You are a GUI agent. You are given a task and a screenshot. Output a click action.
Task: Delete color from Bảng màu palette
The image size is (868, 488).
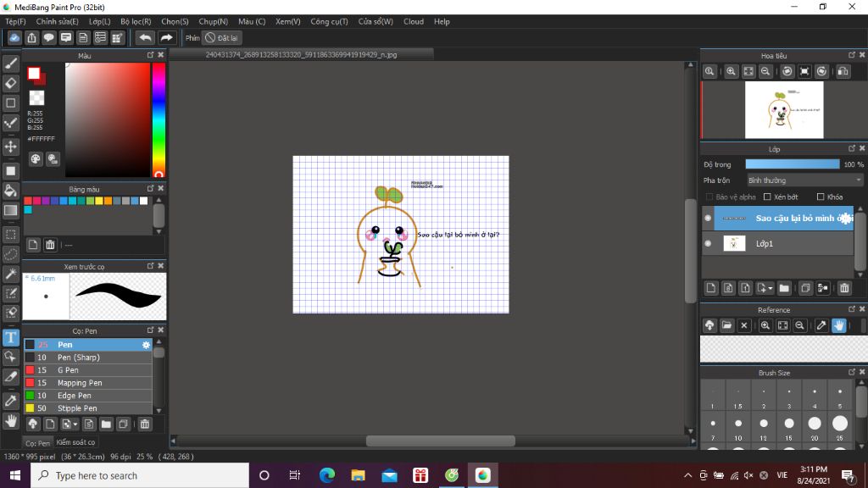50,245
